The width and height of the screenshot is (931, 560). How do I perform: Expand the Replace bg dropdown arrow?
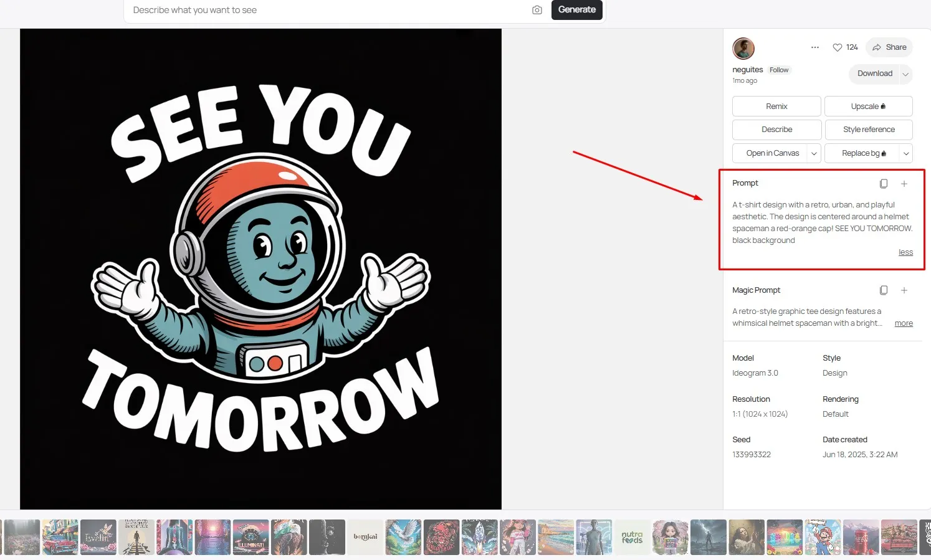click(906, 153)
